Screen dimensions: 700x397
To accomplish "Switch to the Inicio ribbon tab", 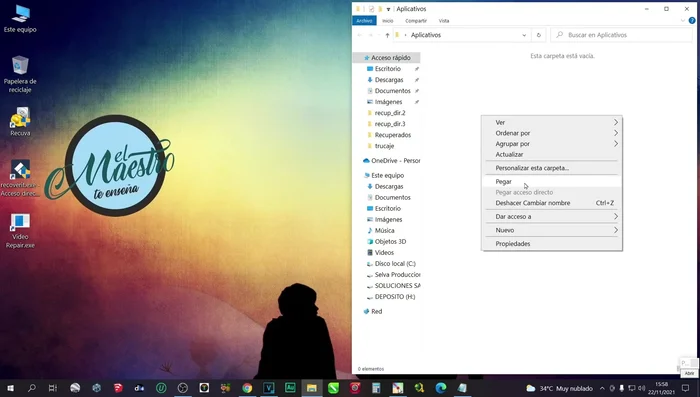I will click(388, 21).
